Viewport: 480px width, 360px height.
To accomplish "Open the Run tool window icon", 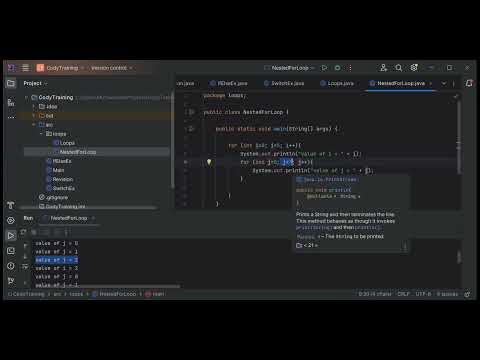I will click(11, 236).
